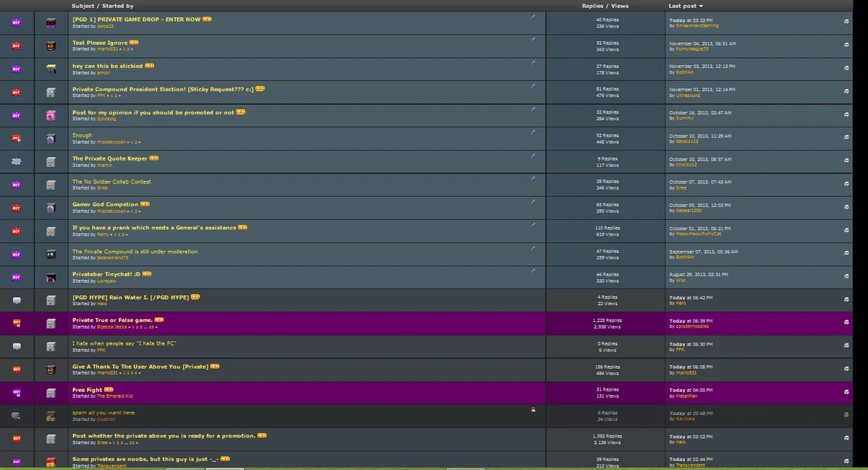Click the new-posts badge beside Free Fight
Image resolution: width=868 pixels, height=470 pixels.
109,390
